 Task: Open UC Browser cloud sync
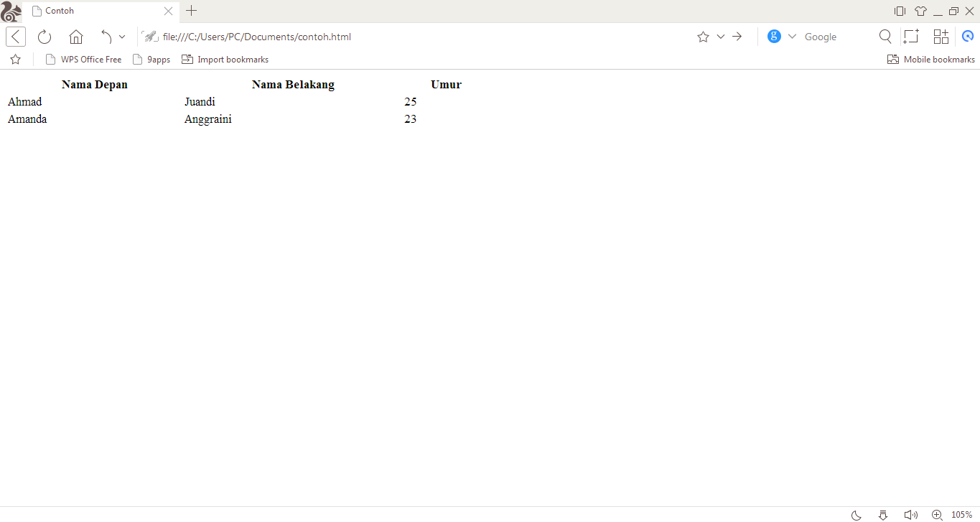click(x=968, y=36)
